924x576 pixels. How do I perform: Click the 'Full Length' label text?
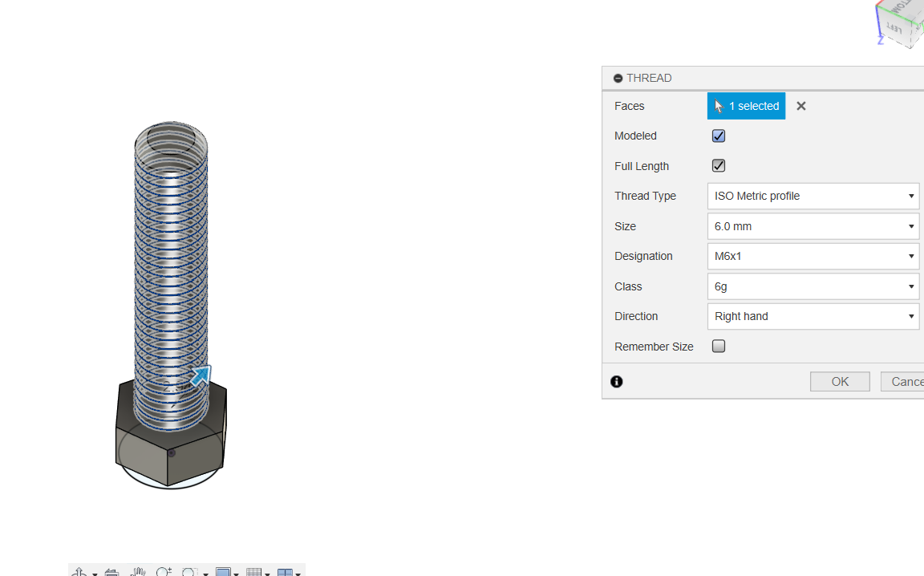[x=642, y=166]
